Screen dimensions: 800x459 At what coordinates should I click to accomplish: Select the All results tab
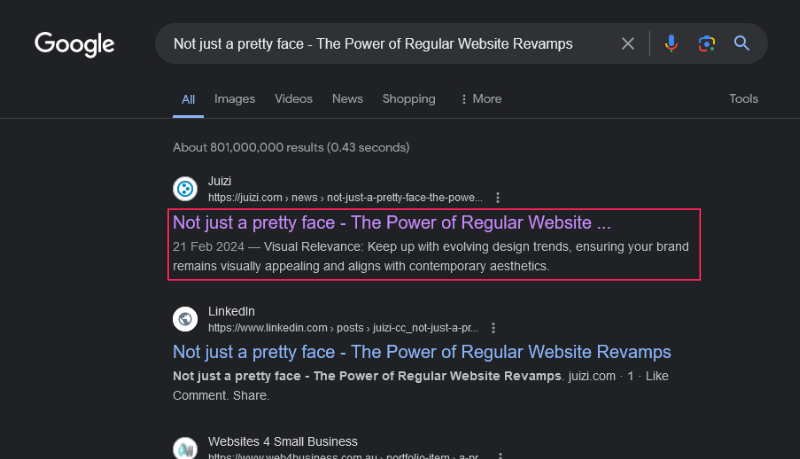point(188,99)
